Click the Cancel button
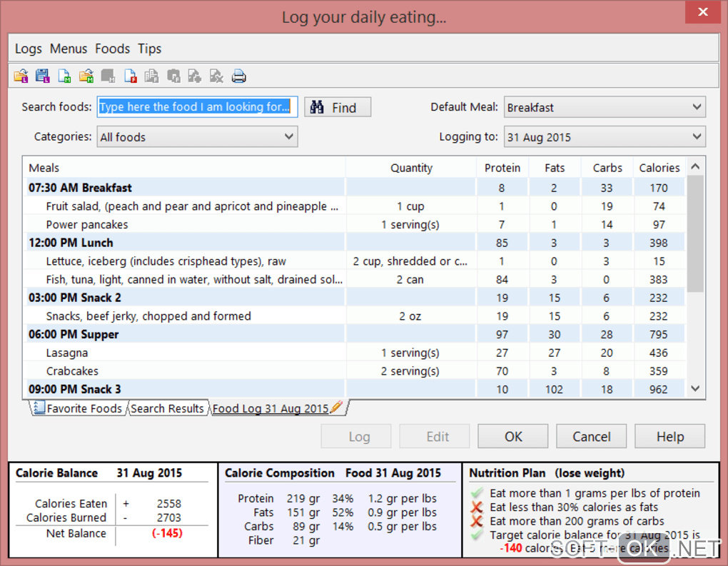728x566 pixels. pyautogui.click(x=592, y=436)
